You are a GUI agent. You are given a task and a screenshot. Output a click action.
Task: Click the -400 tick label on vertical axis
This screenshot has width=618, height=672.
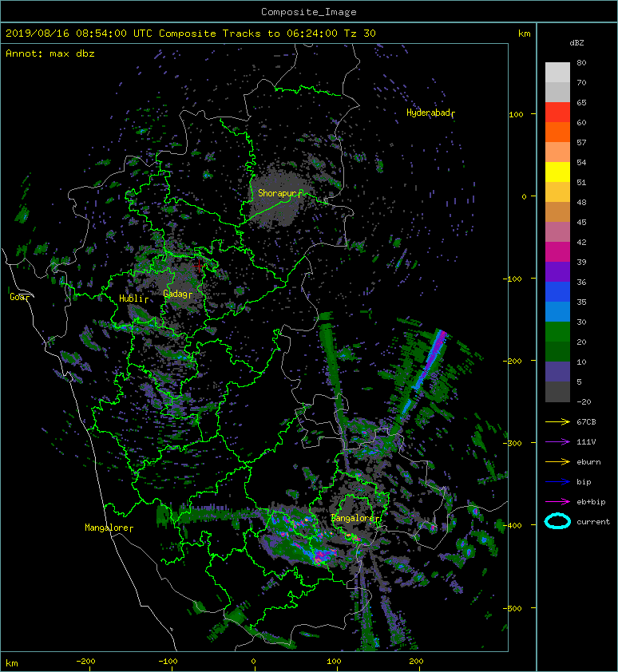tap(512, 525)
